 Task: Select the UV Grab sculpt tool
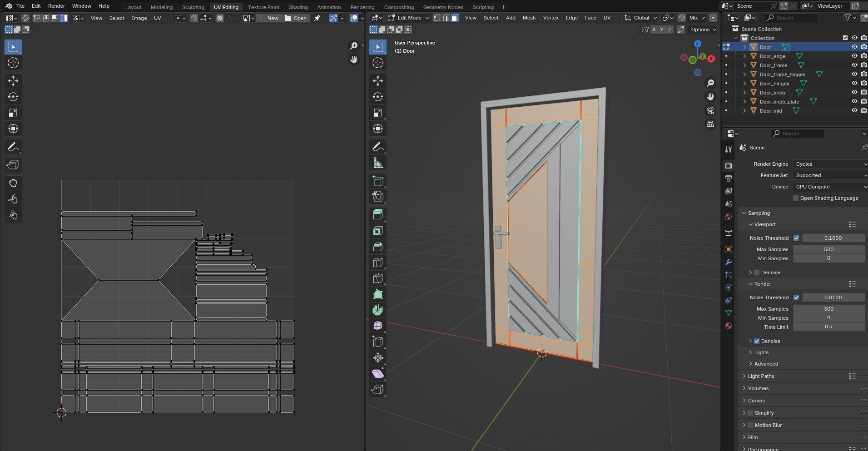point(13,183)
